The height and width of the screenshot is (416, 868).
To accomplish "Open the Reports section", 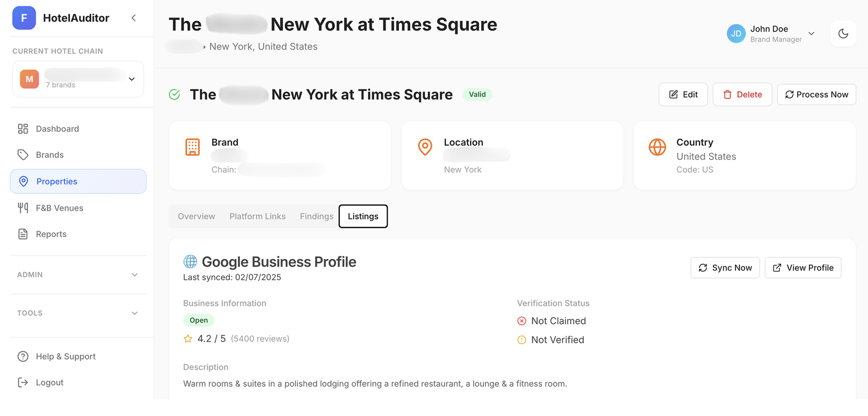I will [x=51, y=234].
